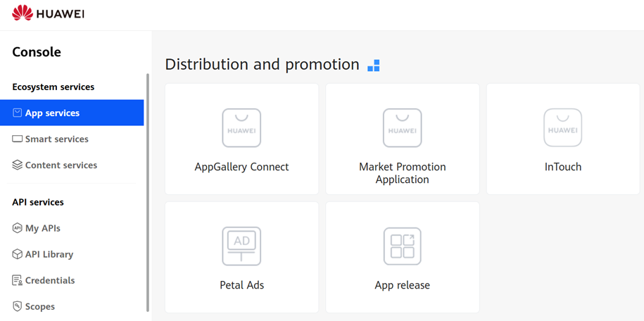Open Content services menu item
The height and width of the screenshot is (321, 644).
point(61,165)
